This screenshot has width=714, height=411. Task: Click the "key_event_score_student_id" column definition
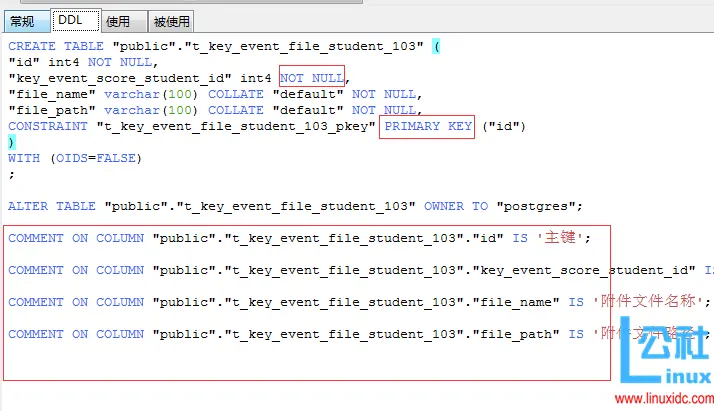[x=178, y=78]
